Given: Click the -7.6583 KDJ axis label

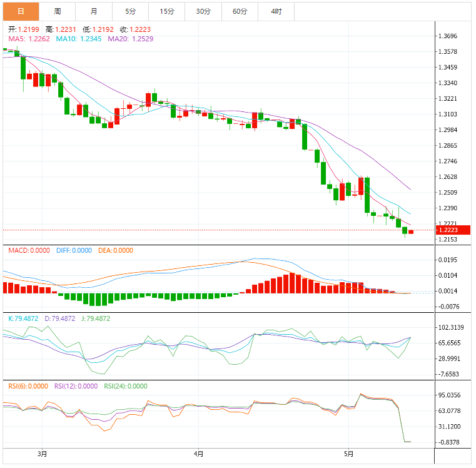Looking at the screenshot, I should pyautogui.click(x=448, y=374).
